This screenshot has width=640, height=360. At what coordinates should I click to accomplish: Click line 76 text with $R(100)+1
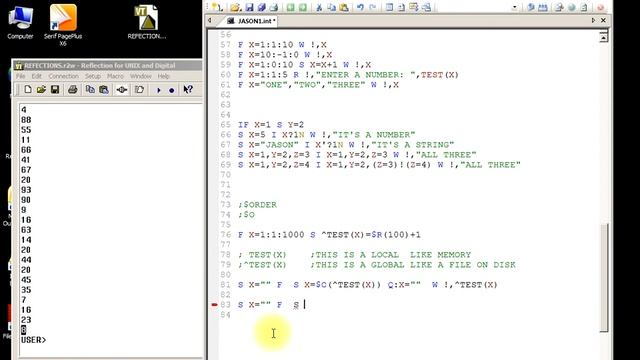(x=329, y=235)
